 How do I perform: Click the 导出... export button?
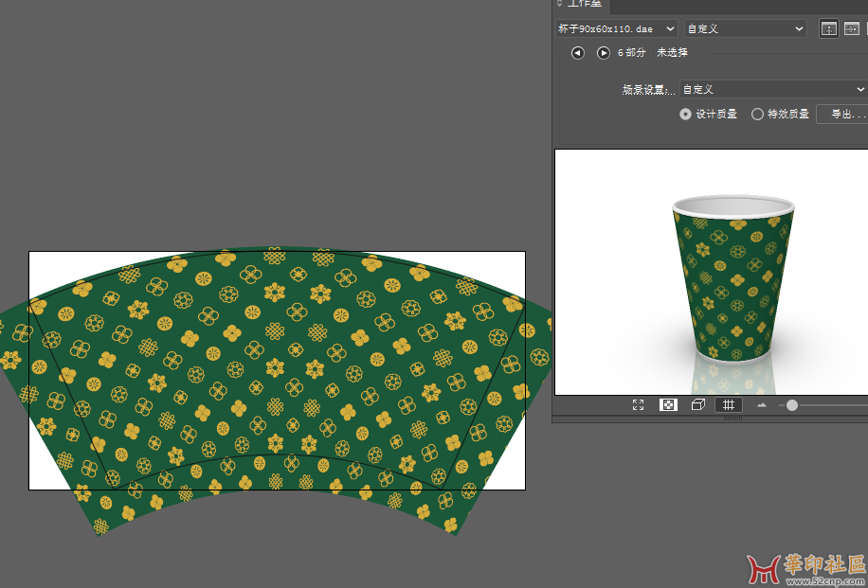pos(846,114)
